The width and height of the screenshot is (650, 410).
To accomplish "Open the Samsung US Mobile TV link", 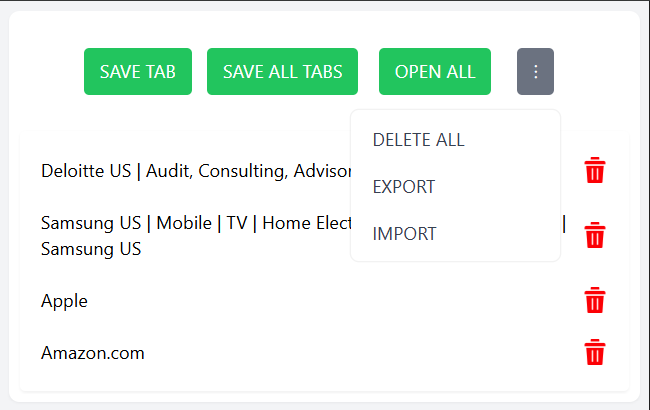I will click(x=190, y=224).
